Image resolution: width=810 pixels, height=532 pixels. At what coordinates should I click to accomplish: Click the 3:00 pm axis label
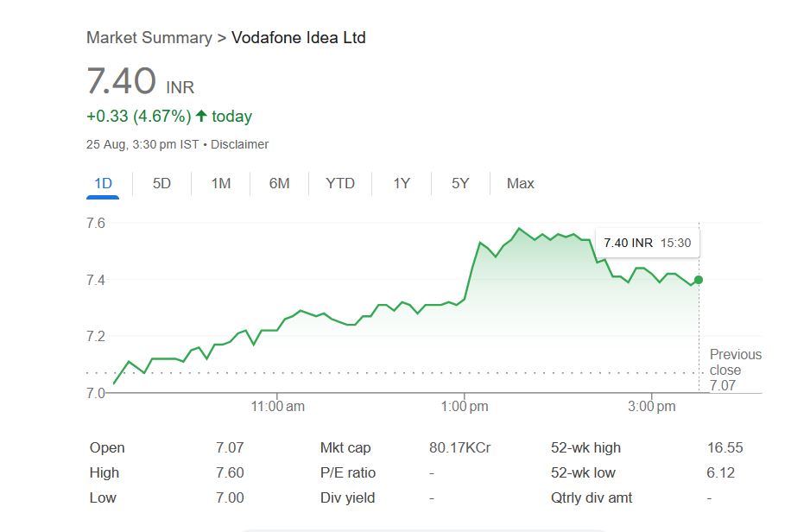coord(652,406)
